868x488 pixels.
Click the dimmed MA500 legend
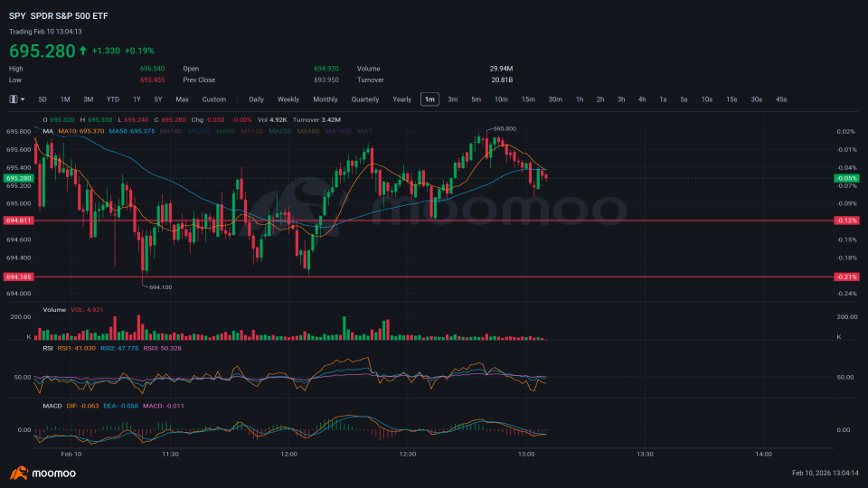coord(309,131)
